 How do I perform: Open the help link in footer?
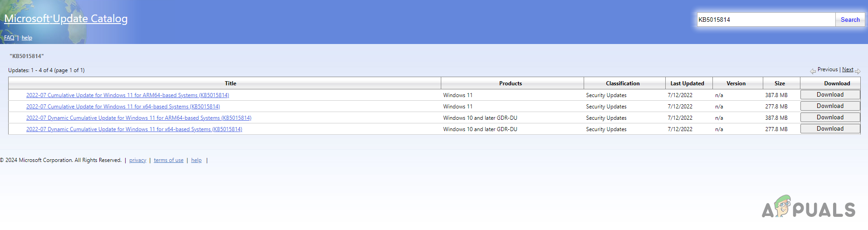(196, 160)
